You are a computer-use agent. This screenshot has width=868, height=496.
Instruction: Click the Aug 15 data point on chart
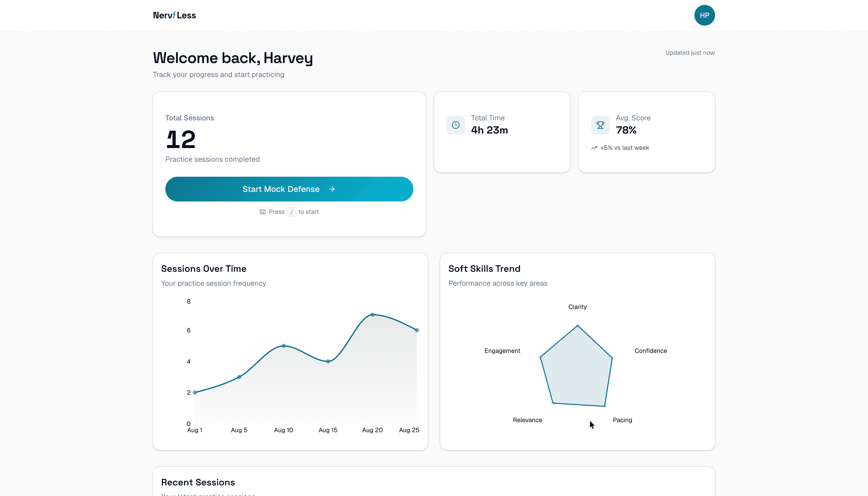[x=328, y=361]
